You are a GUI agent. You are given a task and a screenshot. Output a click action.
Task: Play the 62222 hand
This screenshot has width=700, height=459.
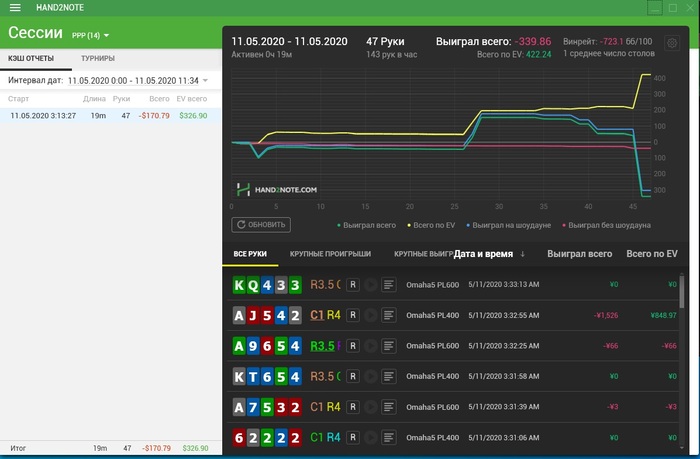[371, 438]
